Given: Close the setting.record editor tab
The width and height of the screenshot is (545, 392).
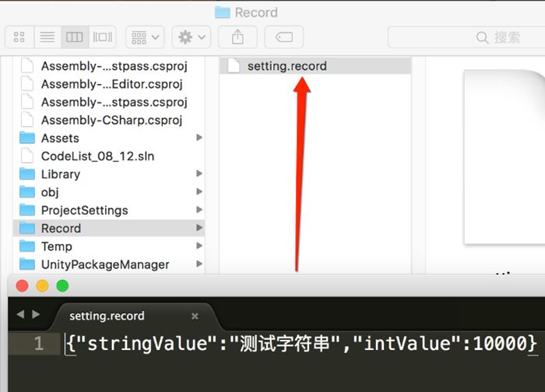Looking at the screenshot, I should click(x=195, y=317).
